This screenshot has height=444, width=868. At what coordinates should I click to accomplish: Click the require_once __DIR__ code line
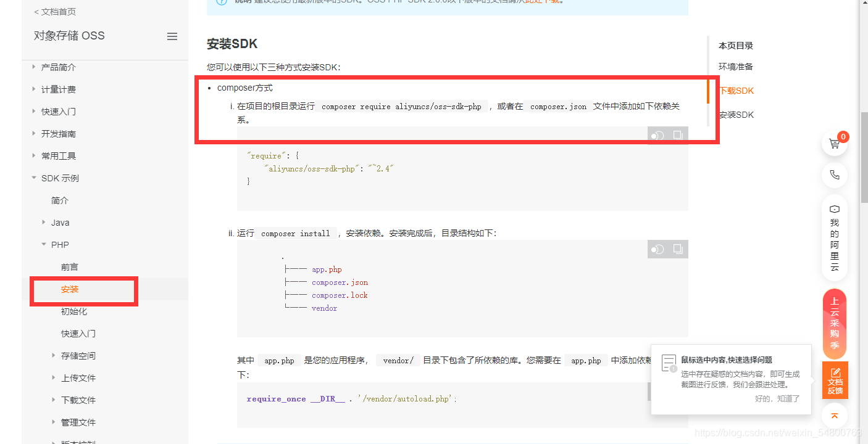point(352,399)
